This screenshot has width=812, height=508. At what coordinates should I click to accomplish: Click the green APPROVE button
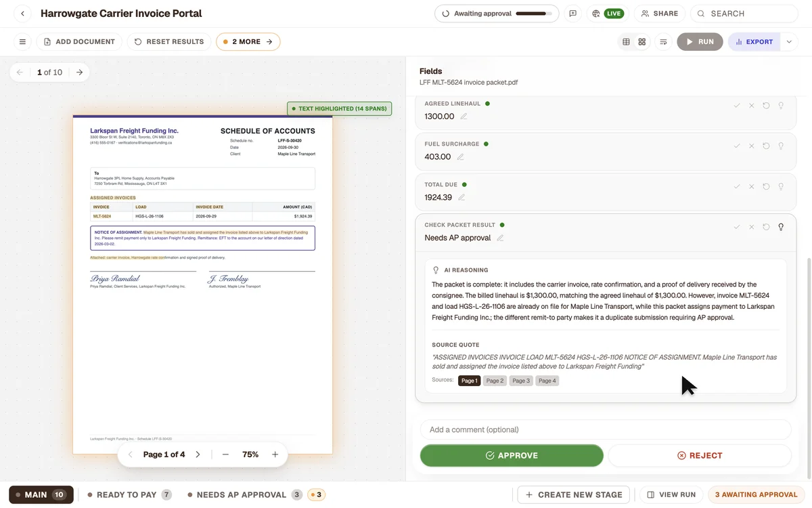pyautogui.click(x=512, y=455)
